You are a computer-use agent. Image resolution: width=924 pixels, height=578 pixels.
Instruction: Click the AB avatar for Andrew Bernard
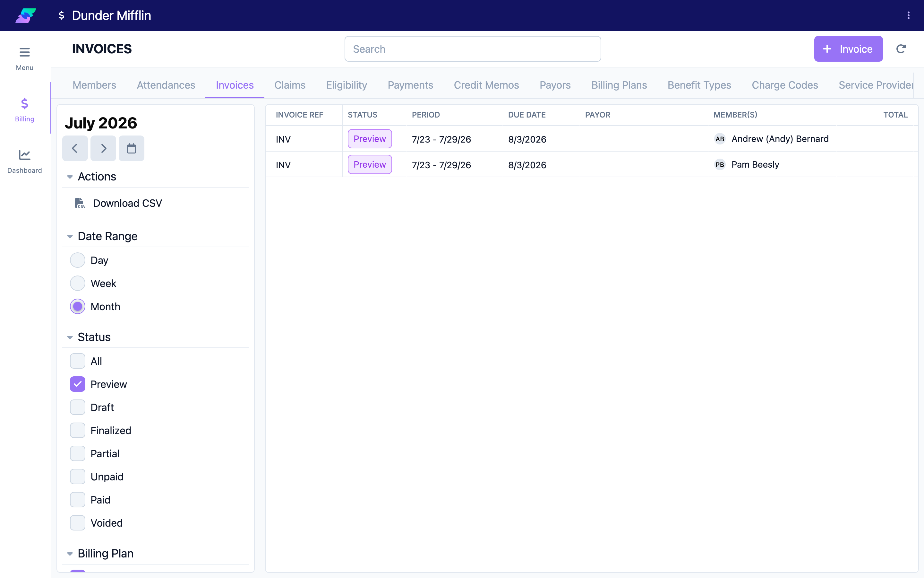720,139
